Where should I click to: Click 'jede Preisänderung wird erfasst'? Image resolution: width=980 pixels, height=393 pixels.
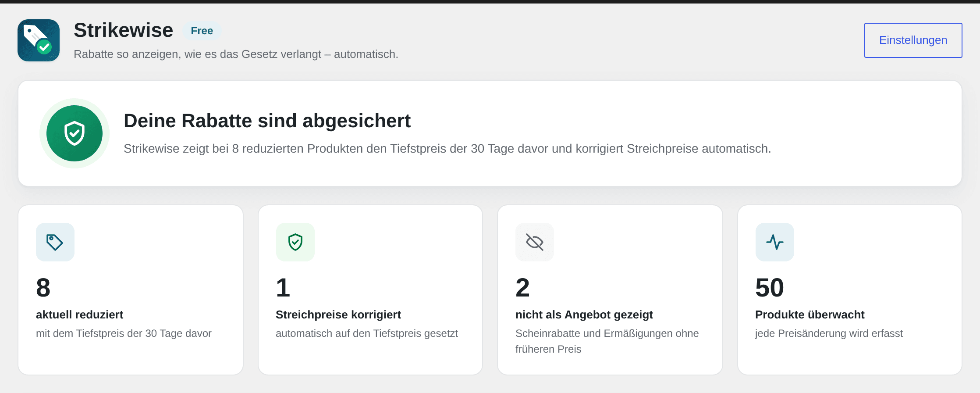(829, 333)
